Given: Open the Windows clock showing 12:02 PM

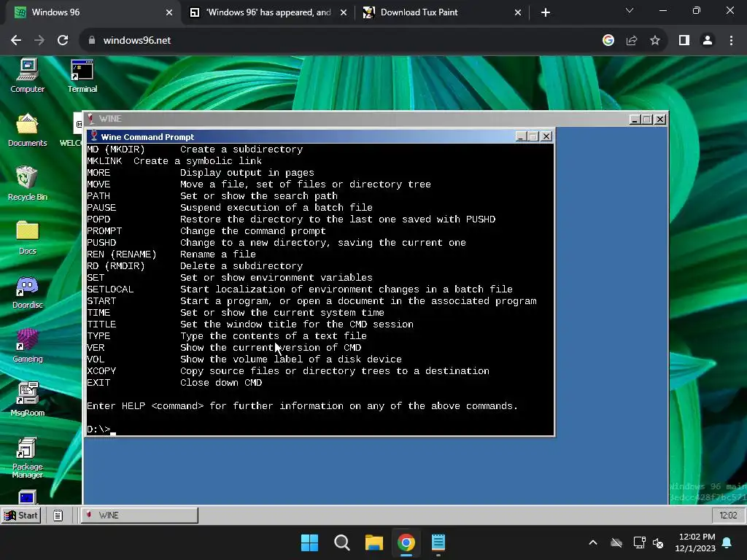Looking at the screenshot, I should tap(695, 542).
